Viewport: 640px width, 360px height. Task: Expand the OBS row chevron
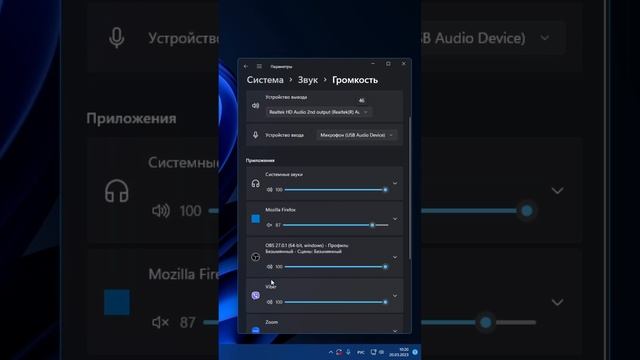click(x=395, y=257)
